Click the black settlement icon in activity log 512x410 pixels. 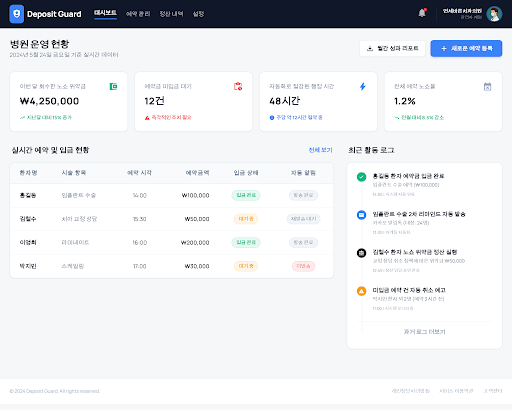[361, 253]
